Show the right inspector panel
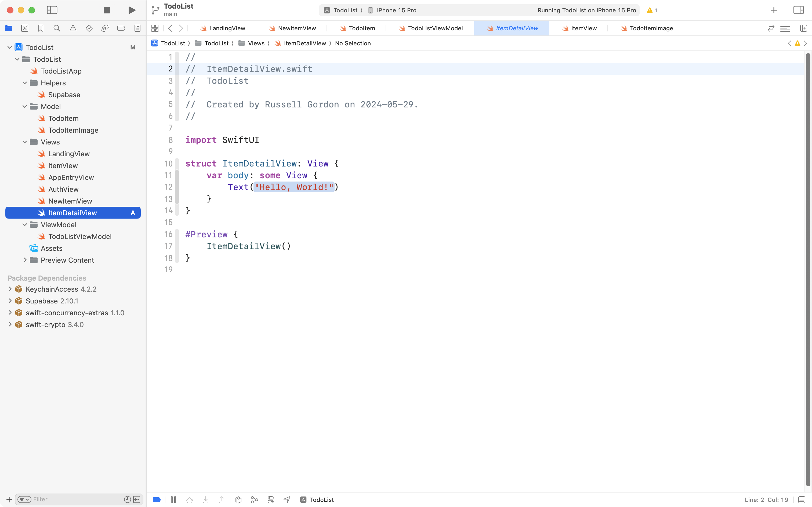This screenshot has height=507, width=812. pos(798,10)
